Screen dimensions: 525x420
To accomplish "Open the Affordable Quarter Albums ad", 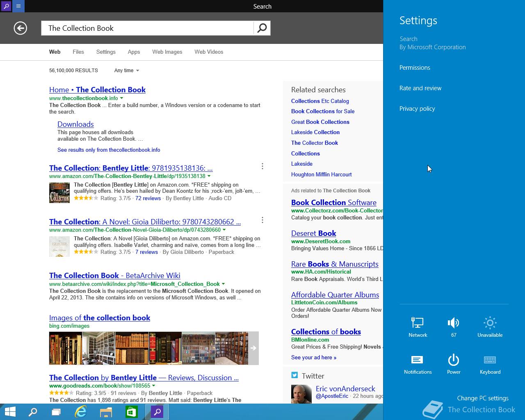I will [335, 295].
